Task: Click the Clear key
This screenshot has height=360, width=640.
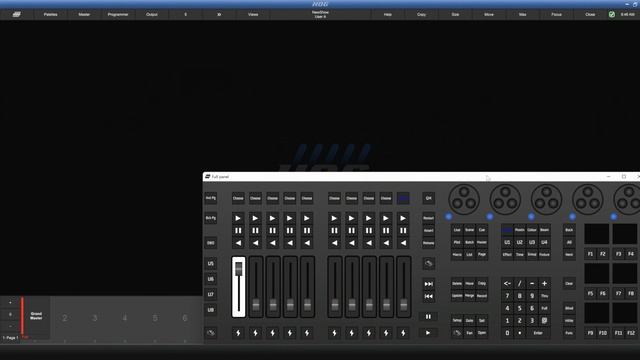Action: click(569, 284)
